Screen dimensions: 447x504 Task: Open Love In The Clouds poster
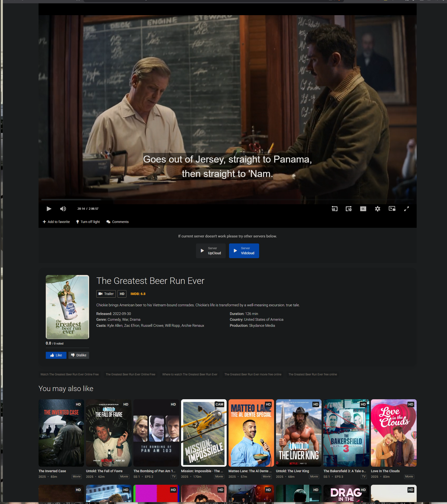pyautogui.click(x=394, y=433)
